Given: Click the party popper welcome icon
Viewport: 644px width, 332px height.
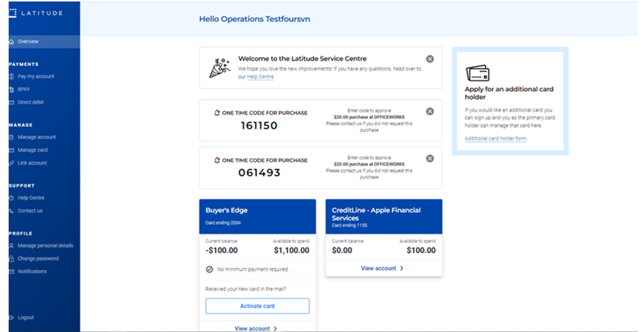Looking at the screenshot, I should pyautogui.click(x=219, y=68).
